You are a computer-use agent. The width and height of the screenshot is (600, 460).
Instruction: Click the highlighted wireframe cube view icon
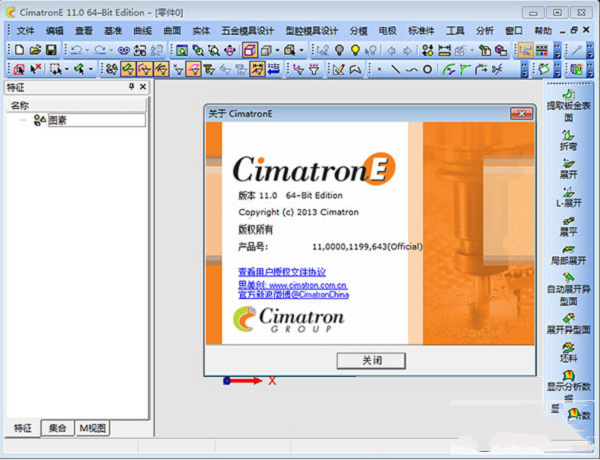pyautogui.click(x=250, y=50)
